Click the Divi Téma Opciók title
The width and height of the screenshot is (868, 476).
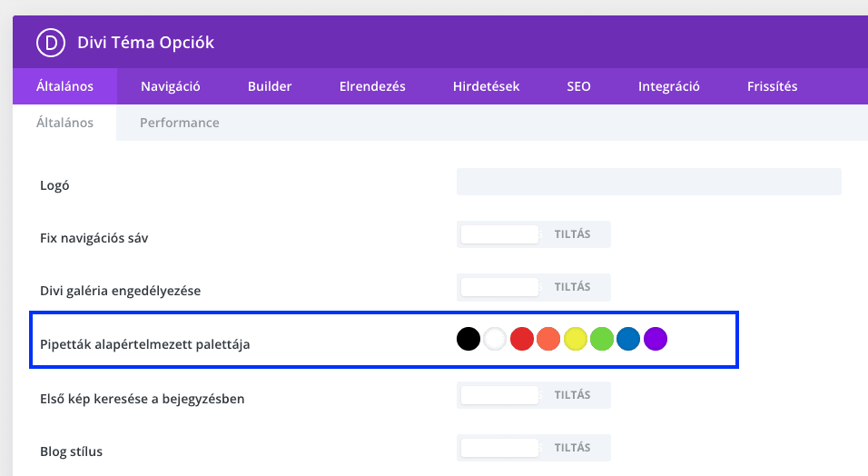(x=145, y=43)
